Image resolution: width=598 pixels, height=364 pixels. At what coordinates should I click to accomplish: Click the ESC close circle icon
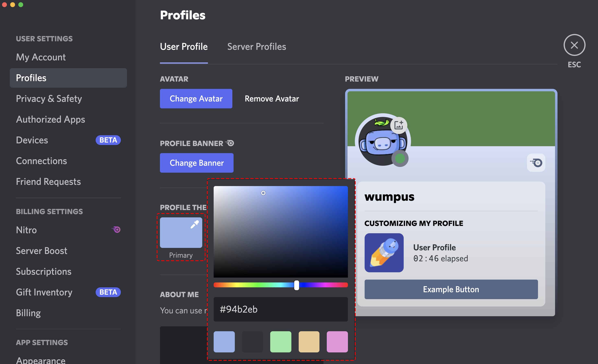point(574,45)
